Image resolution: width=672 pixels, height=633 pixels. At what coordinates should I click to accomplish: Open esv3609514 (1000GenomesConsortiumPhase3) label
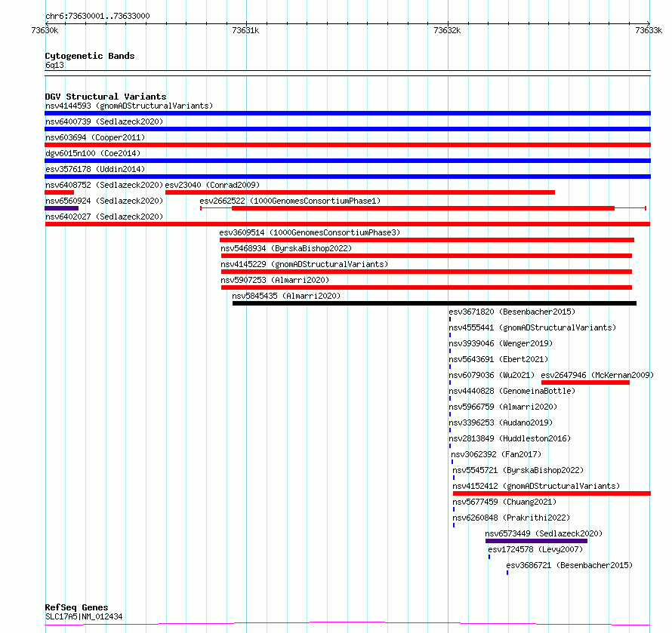(x=310, y=232)
